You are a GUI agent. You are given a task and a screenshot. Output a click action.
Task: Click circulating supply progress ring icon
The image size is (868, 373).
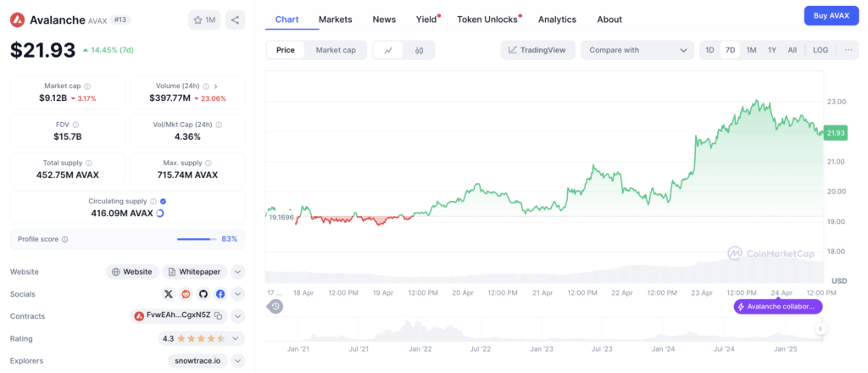click(160, 213)
